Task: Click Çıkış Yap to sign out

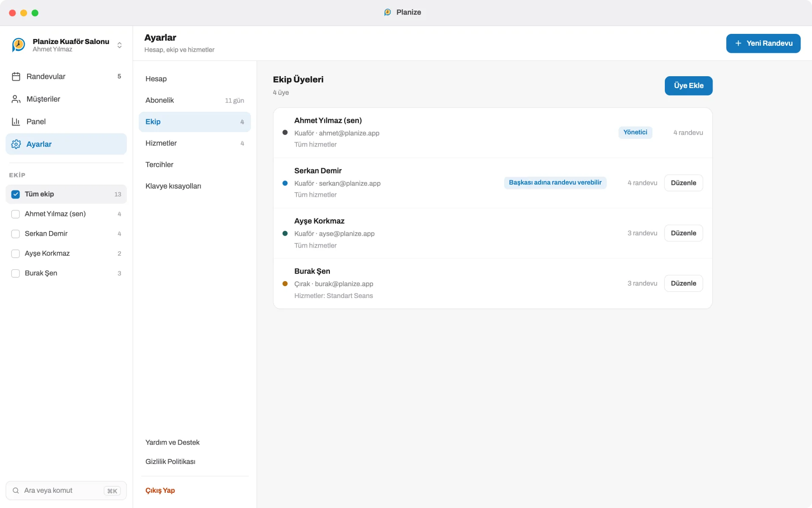Action: [x=160, y=490]
